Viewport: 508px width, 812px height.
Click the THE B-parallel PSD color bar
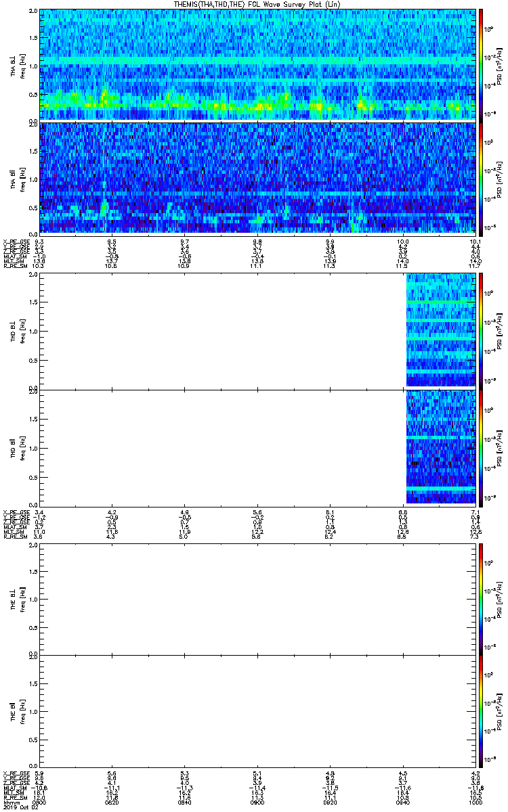tap(482, 711)
